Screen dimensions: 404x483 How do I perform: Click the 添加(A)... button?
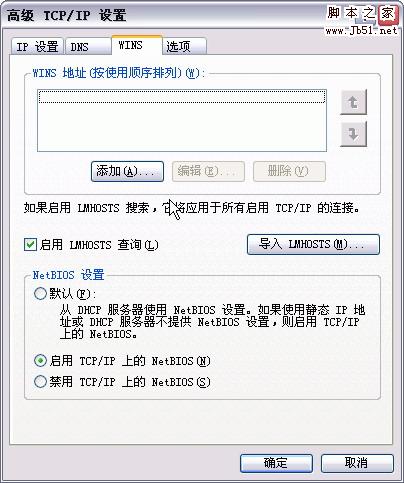(127, 171)
